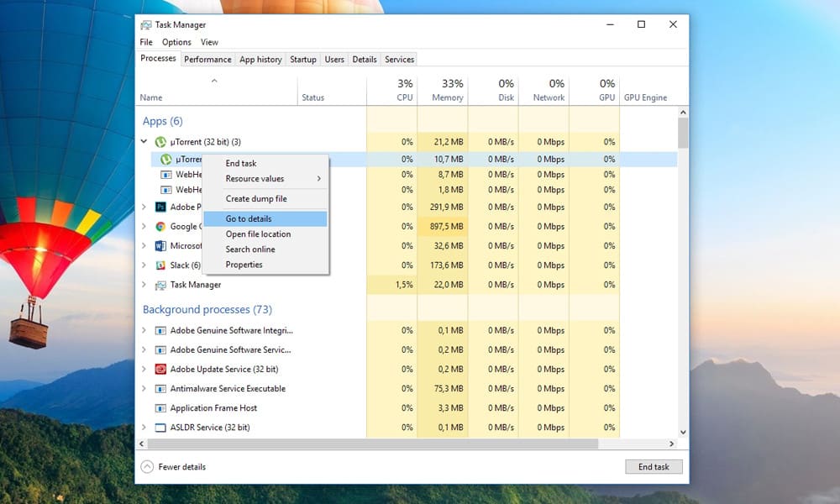840x504 pixels.
Task: Click the Background processes (73) heading
Action: click(207, 310)
